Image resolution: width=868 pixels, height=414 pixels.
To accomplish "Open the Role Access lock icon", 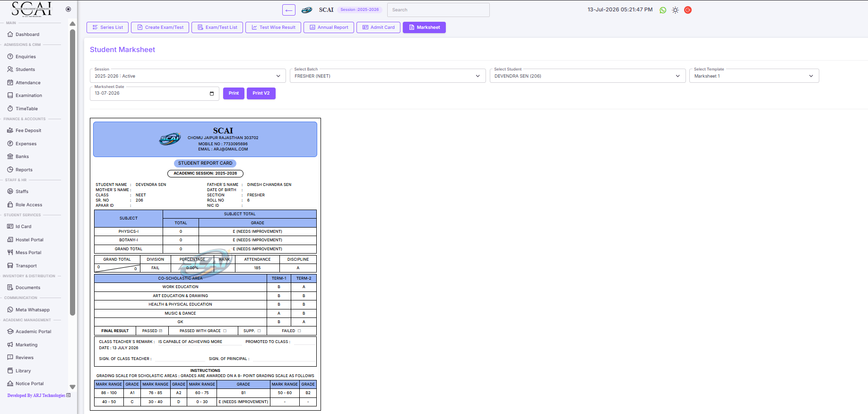I will 10,204.
